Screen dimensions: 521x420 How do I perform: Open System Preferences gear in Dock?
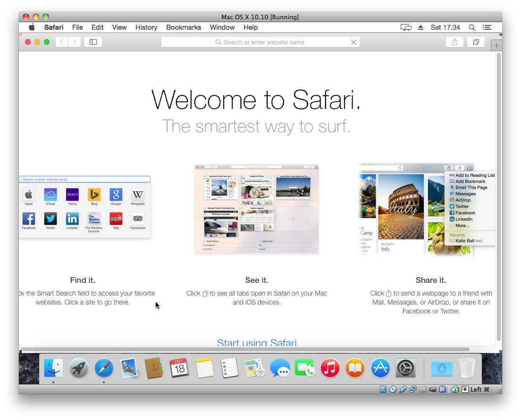(x=406, y=368)
